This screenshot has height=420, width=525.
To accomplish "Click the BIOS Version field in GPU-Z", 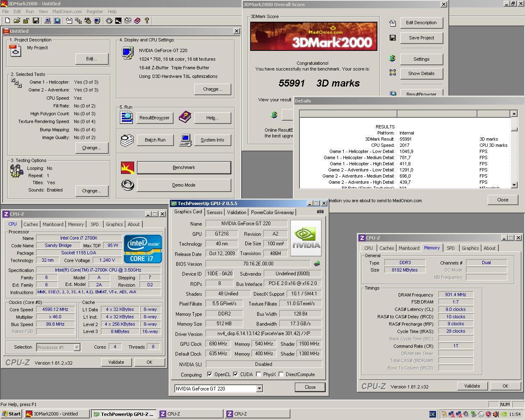I will (258, 264).
